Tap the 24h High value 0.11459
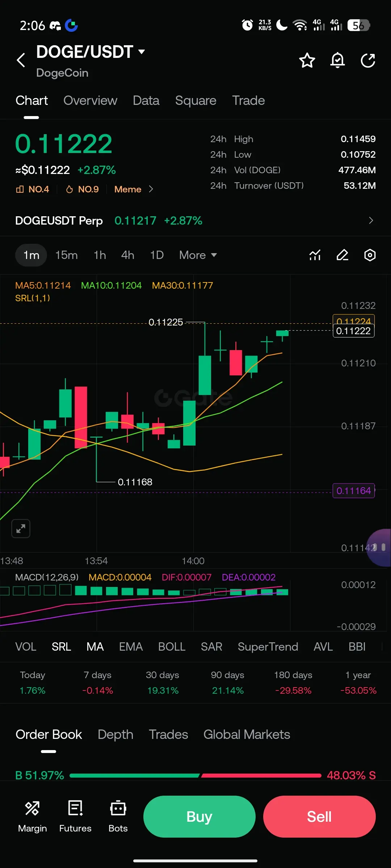The width and height of the screenshot is (391, 868). [358, 139]
